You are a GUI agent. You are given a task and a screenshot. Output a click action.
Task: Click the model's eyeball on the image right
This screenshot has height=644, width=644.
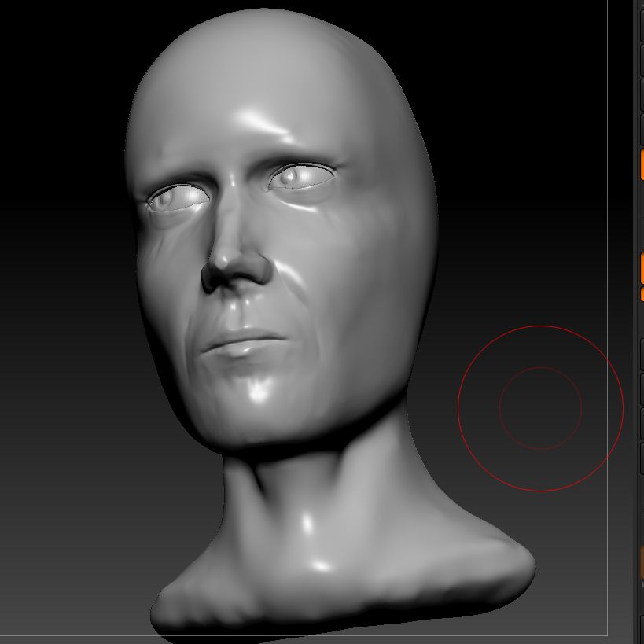301,178
